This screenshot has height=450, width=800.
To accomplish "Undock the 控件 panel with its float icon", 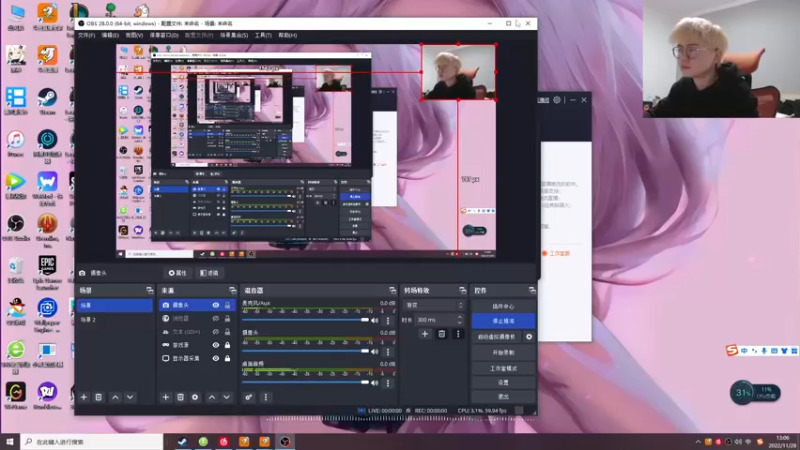I will tap(532, 290).
